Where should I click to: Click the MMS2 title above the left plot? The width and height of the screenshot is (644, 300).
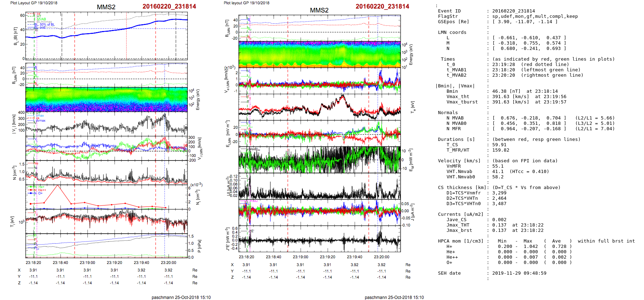(x=106, y=7)
